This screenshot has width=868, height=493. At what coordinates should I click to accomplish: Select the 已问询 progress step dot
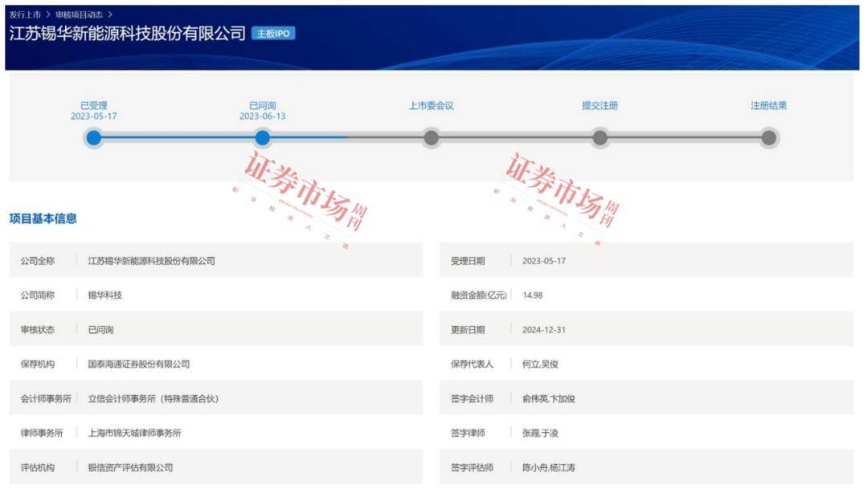pyautogui.click(x=262, y=137)
